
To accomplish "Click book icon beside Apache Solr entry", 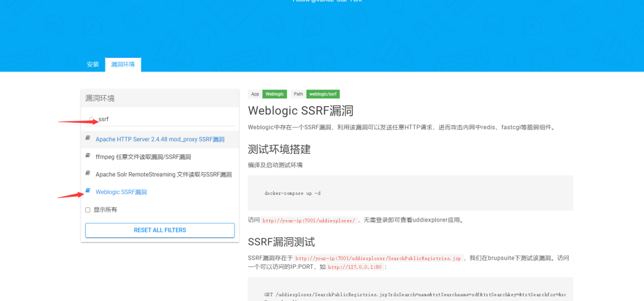I will pyautogui.click(x=88, y=173).
